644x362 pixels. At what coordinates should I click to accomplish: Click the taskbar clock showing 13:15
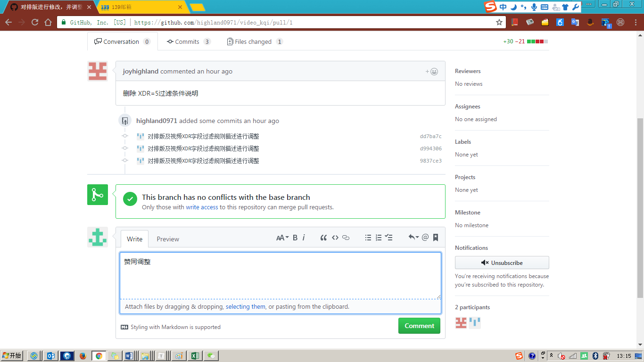(624, 356)
